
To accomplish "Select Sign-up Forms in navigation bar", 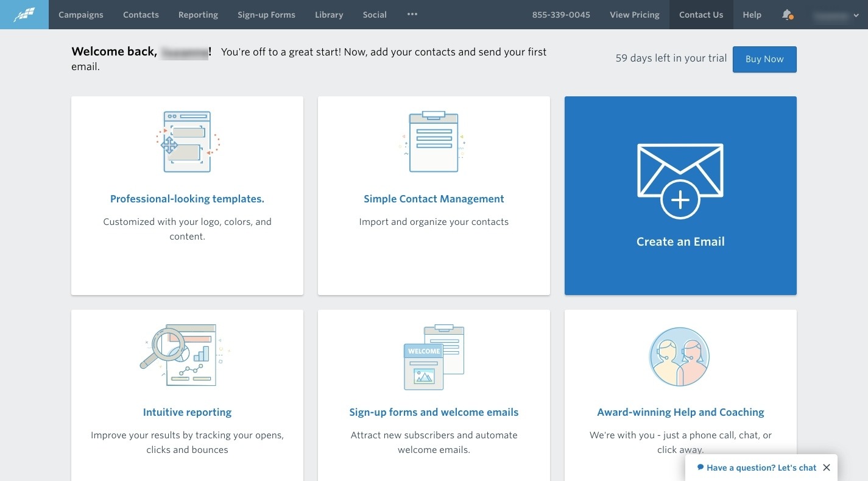I will point(266,15).
